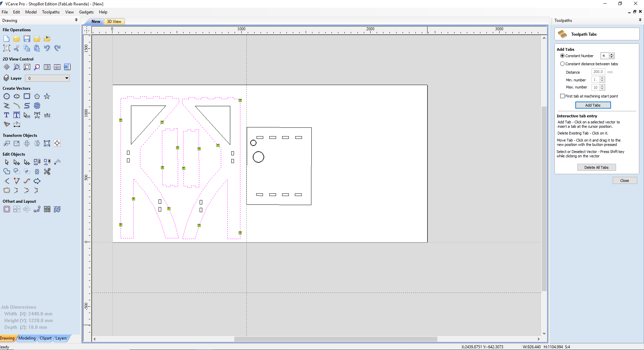644x350 pixels.
Task: Open the Toolpaths menu
Action: coord(51,12)
